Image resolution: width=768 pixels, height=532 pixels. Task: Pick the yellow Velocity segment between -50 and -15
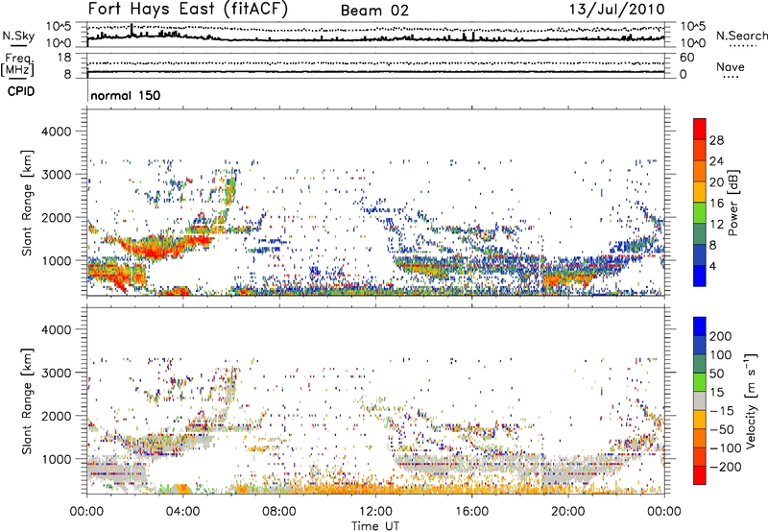(x=700, y=420)
